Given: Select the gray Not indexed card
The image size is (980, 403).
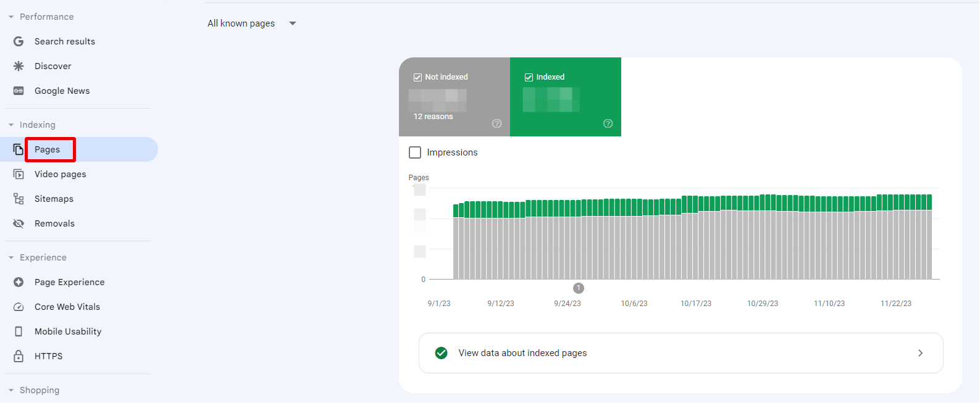Looking at the screenshot, I should [454, 97].
